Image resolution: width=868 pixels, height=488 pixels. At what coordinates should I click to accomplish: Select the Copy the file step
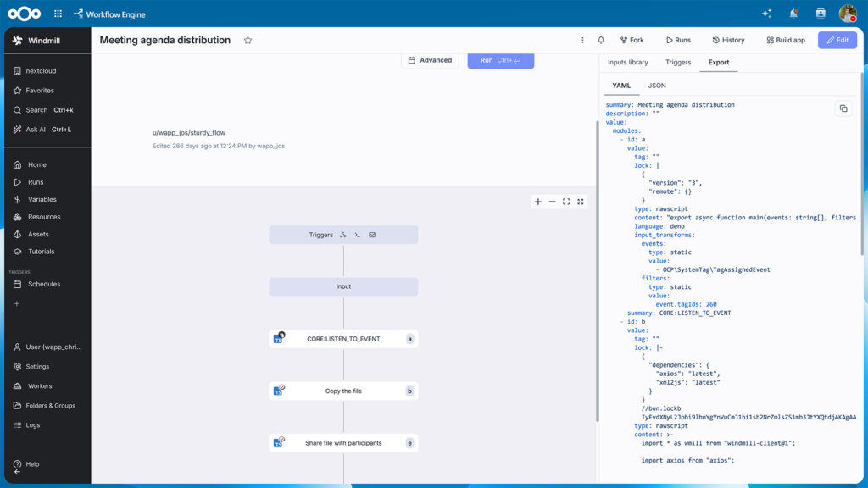(343, 391)
